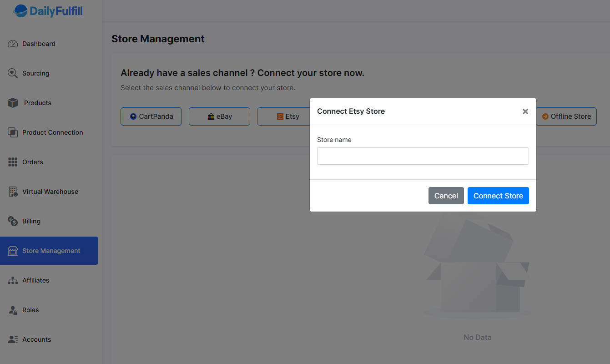
Task: Click the Connect Store button
Action: [498, 196]
